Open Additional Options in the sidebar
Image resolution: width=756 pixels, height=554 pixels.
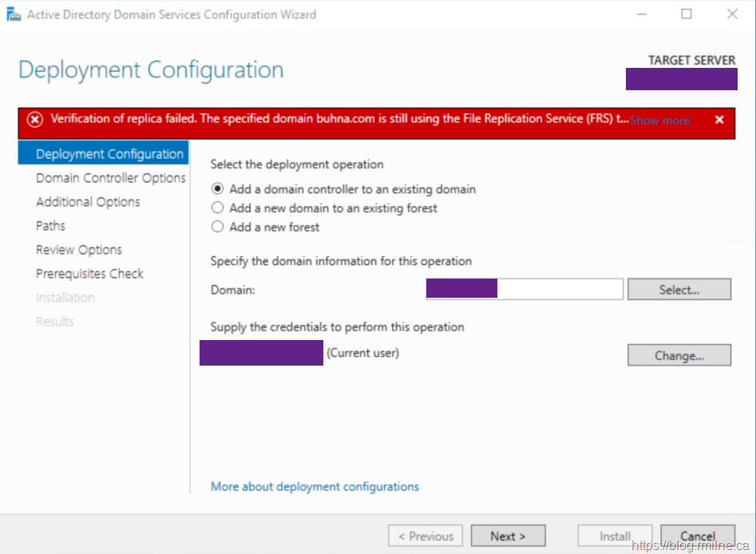pos(88,202)
